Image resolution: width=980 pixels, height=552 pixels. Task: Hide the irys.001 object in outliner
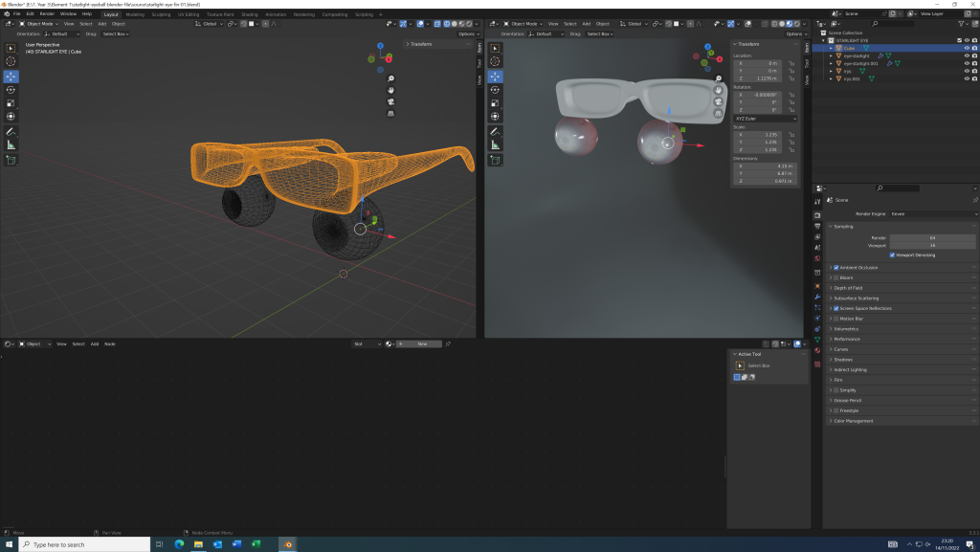(x=966, y=78)
